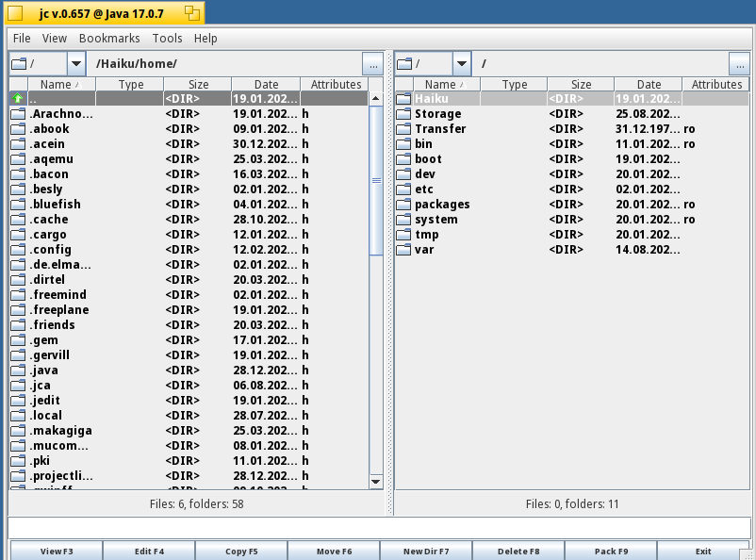Screen dimensions: 756x560
Task: Click the folder icon beside etc
Action: pyautogui.click(x=403, y=189)
